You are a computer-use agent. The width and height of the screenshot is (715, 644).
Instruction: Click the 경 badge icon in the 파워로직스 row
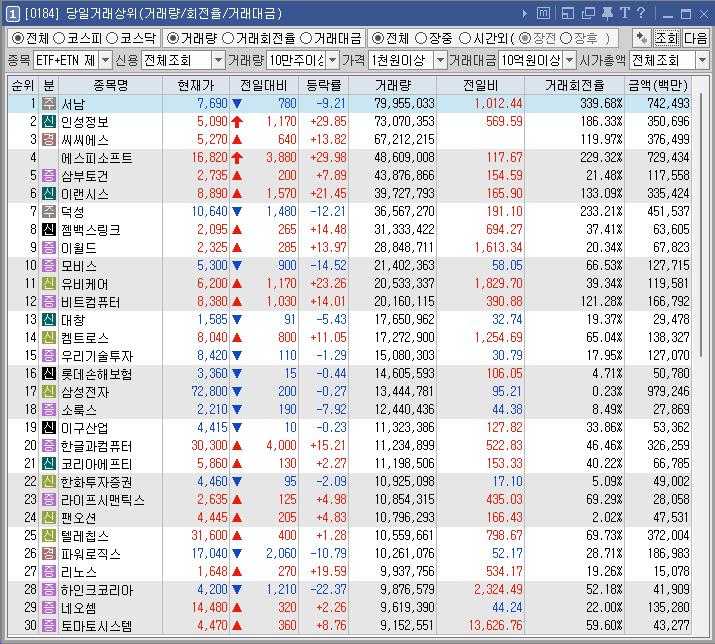[49, 554]
